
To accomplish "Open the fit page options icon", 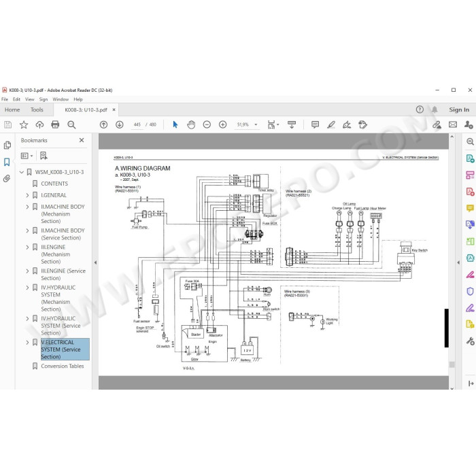I will pos(273,124).
